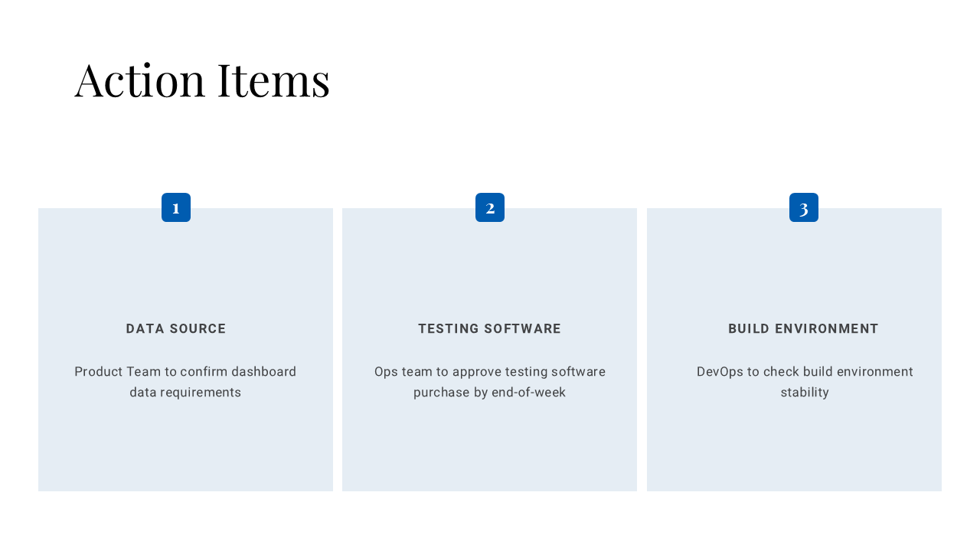
Task: Click the single word 'stability'
Action: (805, 393)
